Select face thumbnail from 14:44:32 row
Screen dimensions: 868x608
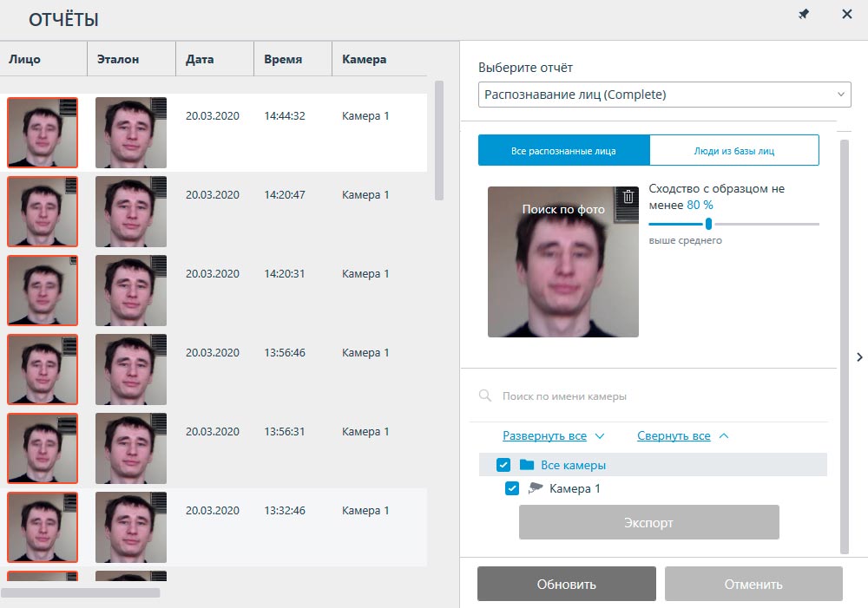43,132
